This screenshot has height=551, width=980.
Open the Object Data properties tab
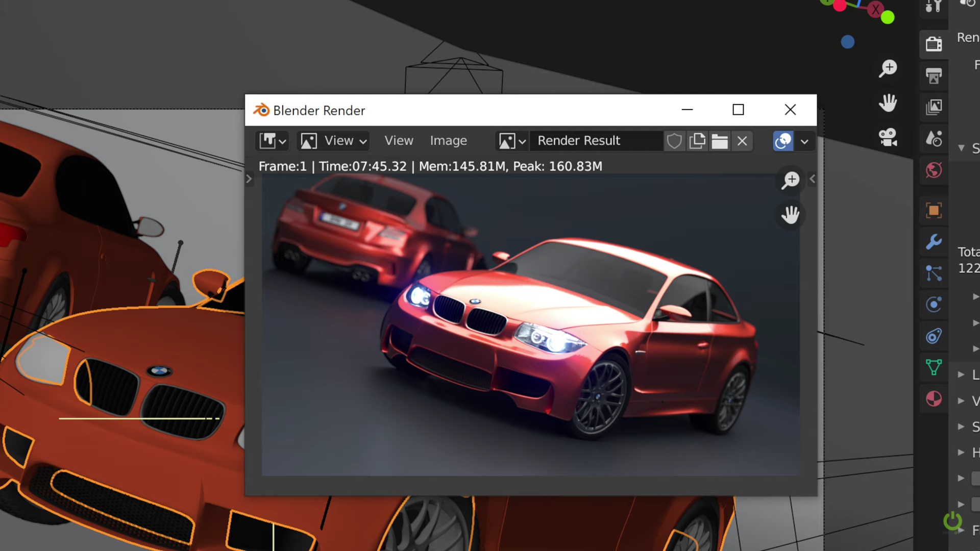934,367
